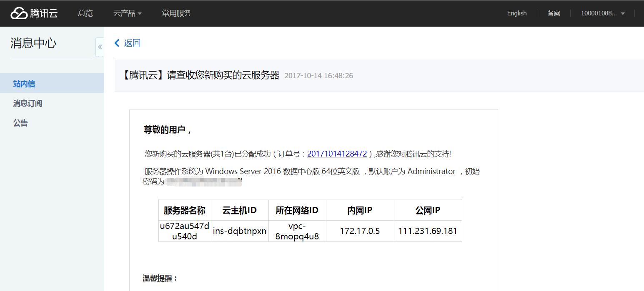Click the internal IP 172.17.0.5 cell
The image size is (644, 291).
pos(360,231)
